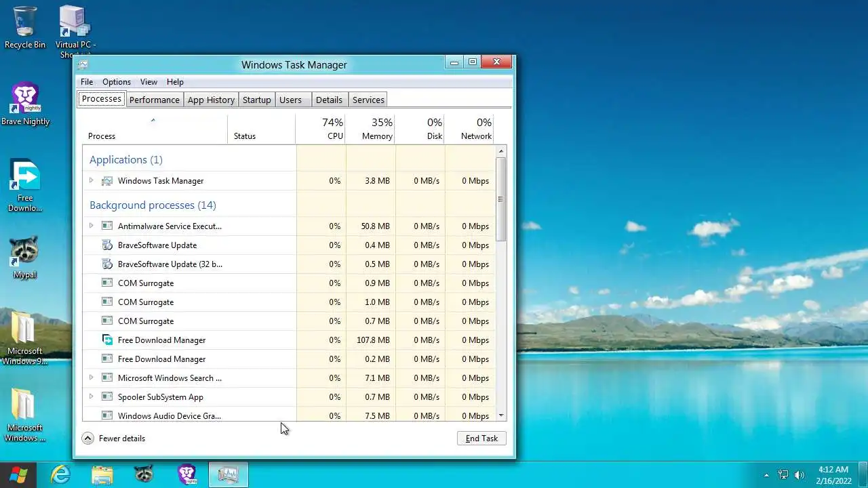Open Mypal raccoon icon in the taskbar
868x488 pixels.
pyautogui.click(x=144, y=474)
